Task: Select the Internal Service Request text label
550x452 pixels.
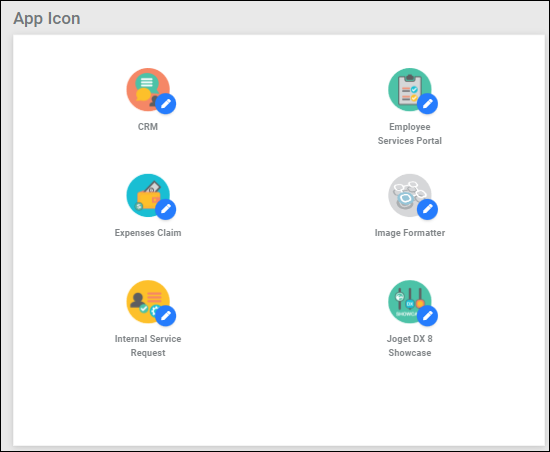Action: click(148, 346)
